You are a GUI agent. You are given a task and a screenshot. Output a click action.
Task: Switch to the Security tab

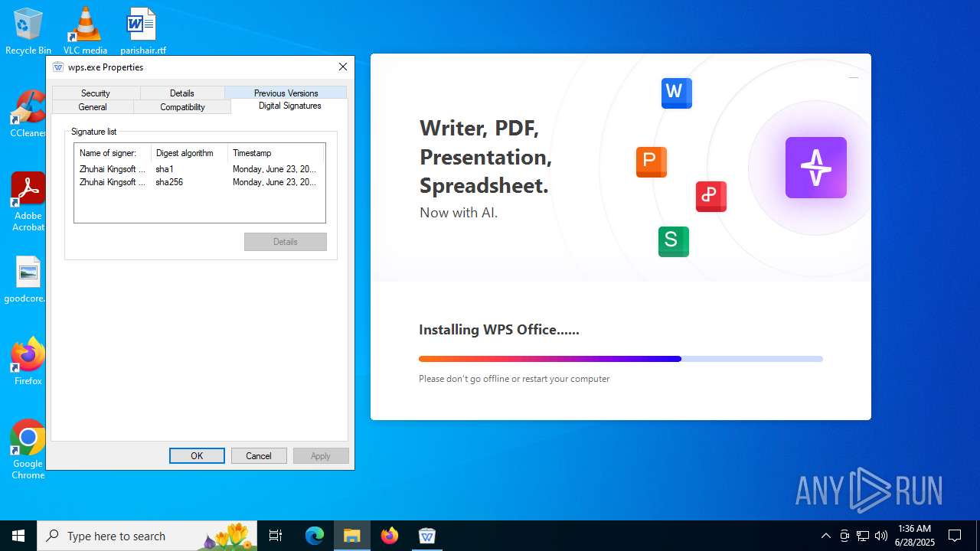(96, 93)
